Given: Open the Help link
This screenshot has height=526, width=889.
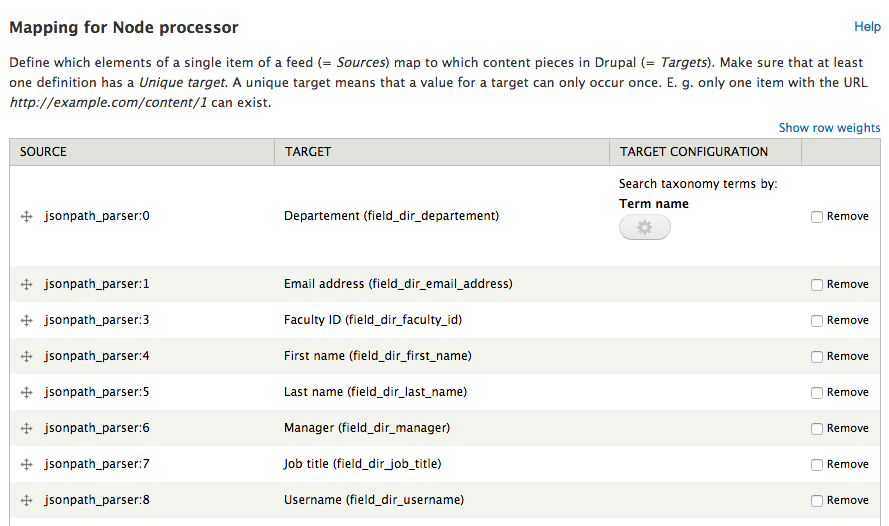Looking at the screenshot, I should coord(867,27).
